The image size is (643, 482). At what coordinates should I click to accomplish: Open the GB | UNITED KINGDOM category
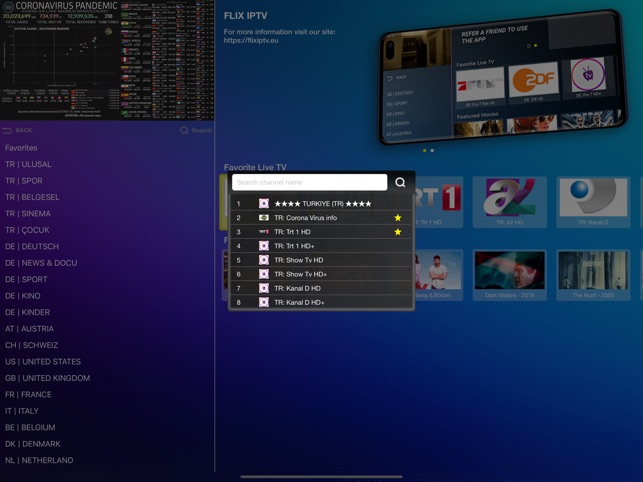pyautogui.click(x=48, y=378)
